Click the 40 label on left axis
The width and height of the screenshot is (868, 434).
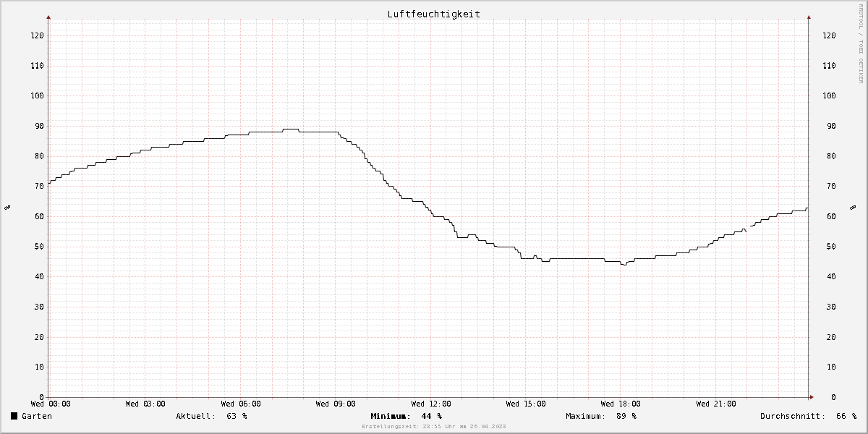(38, 276)
